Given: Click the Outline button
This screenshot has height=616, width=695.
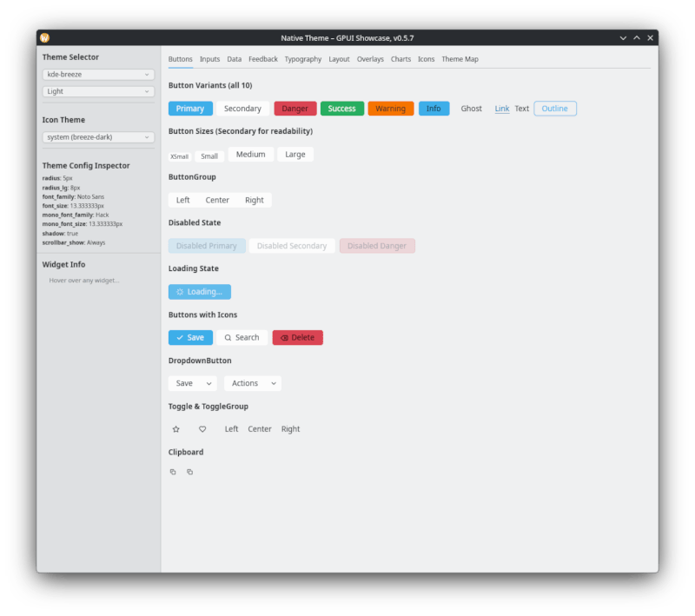Looking at the screenshot, I should [555, 109].
